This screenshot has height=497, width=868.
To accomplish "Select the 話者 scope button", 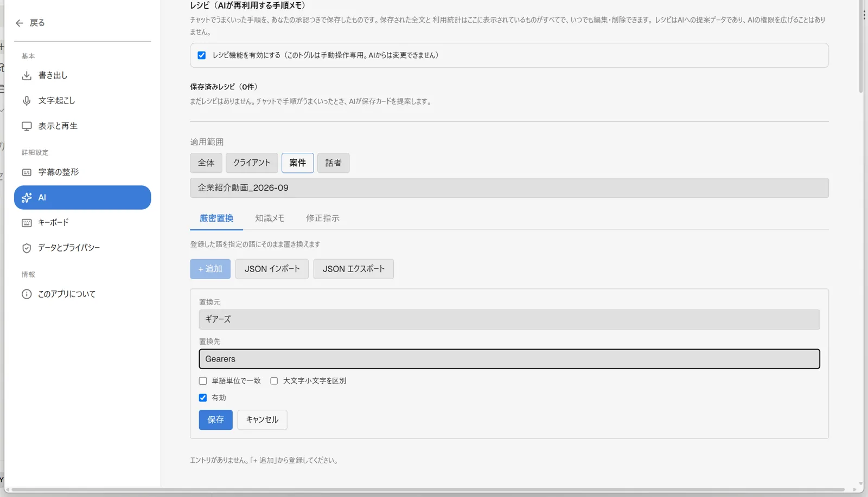I will [334, 163].
